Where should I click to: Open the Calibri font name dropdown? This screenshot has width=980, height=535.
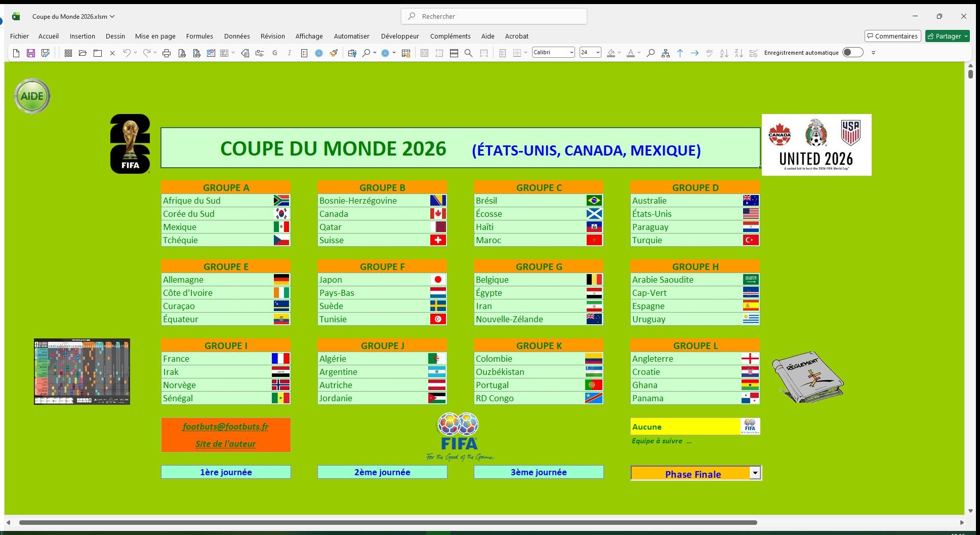tap(571, 53)
